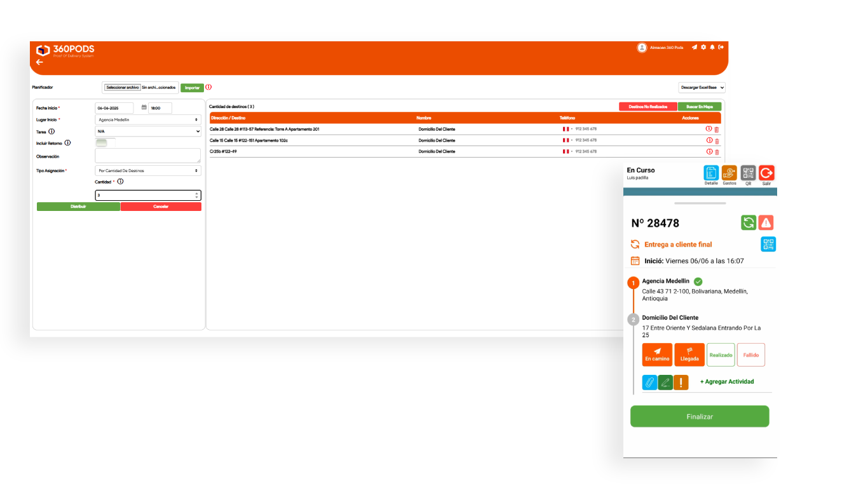Mark delivery as Realizado

point(721,355)
